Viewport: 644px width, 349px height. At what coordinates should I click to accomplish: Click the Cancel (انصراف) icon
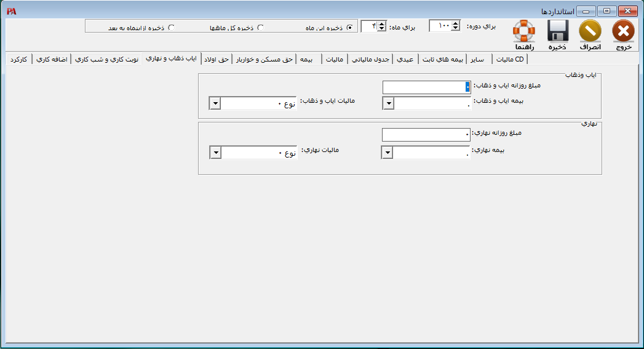pos(590,31)
